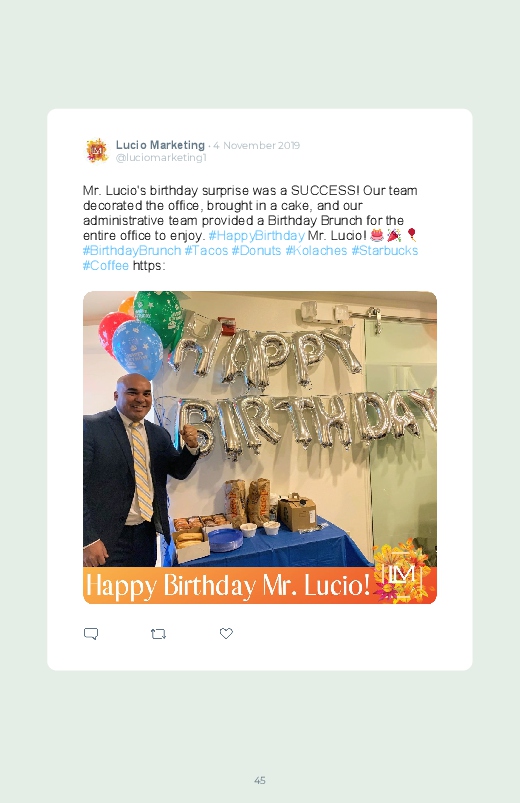Viewport: 520px width, 803px height.
Task: Open the #HappyBirthday hashtag
Action: pyautogui.click(x=257, y=236)
